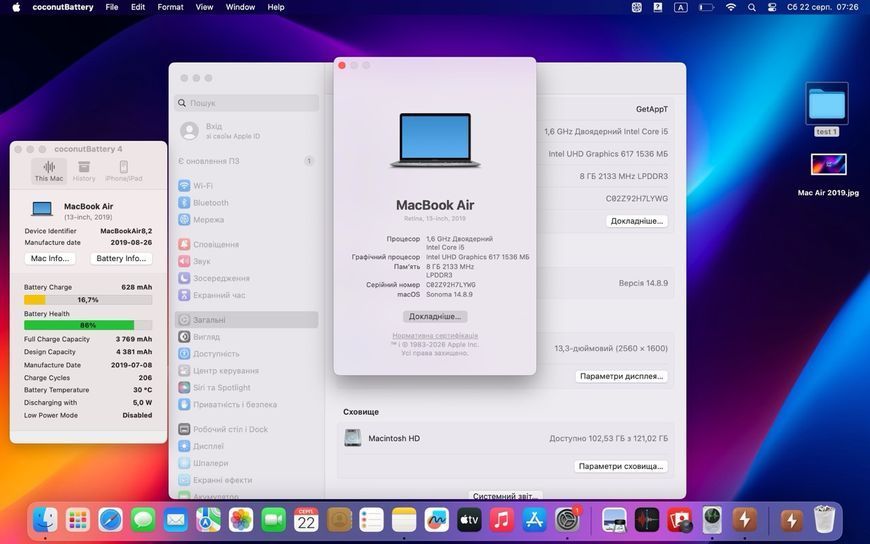This screenshot has height=544, width=870.
Task: Open the Window menu
Action: point(240,7)
